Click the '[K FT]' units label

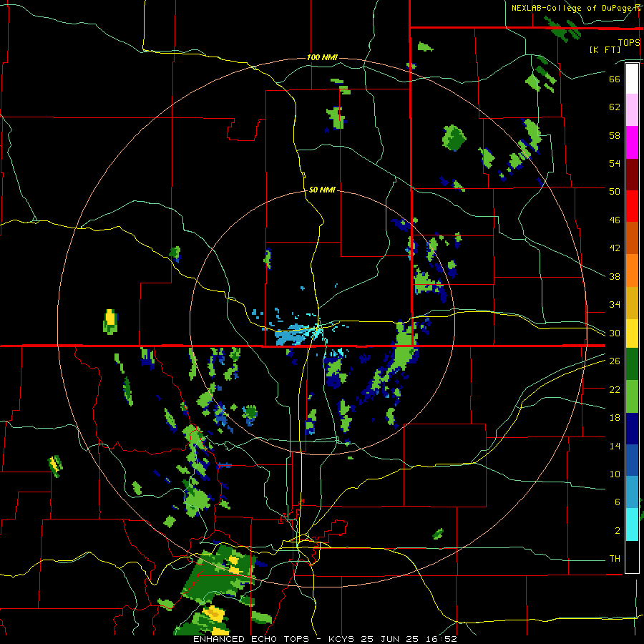[x=605, y=49]
